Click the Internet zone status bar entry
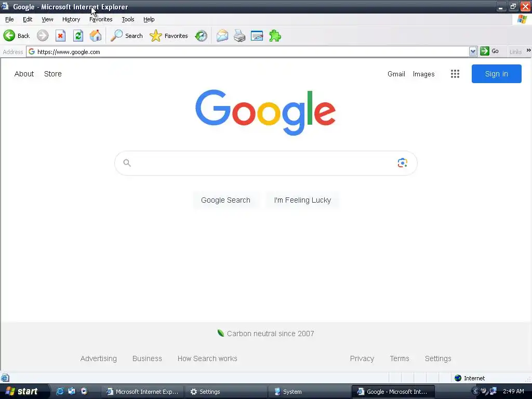 pos(470,378)
